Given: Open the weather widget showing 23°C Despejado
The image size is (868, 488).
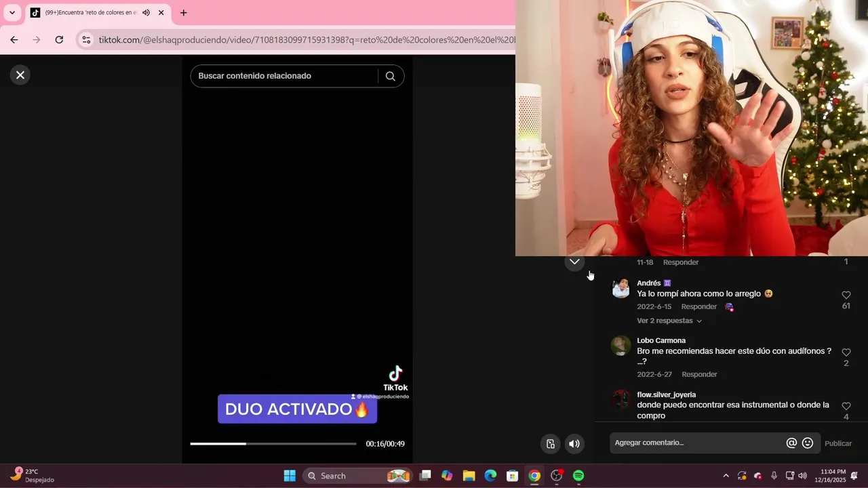Looking at the screenshot, I should (x=33, y=475).
